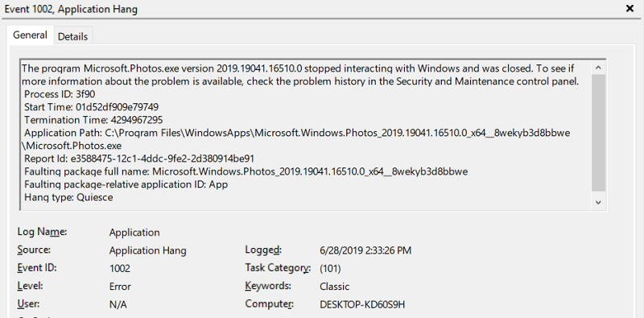Image resolution: width=644 pixels, height=318 pixels.
Task: Click the Level value Error
Action: (x=120, y=287)
